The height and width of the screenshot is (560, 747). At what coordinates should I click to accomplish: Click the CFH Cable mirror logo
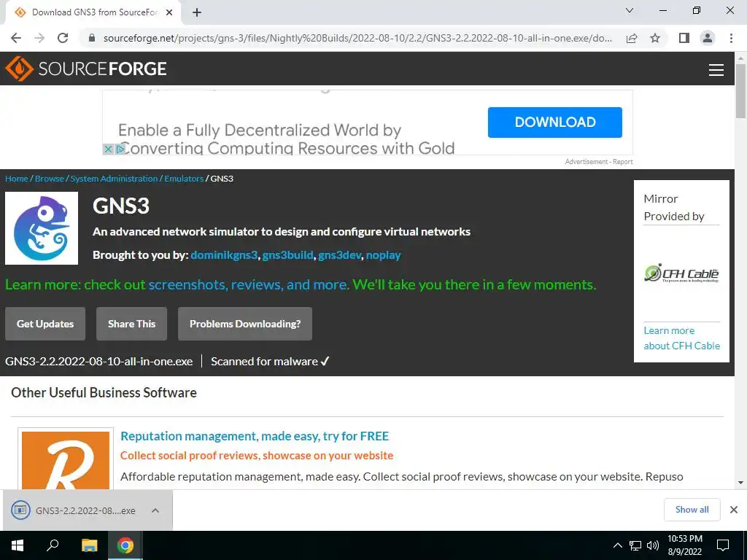[681, 273]
